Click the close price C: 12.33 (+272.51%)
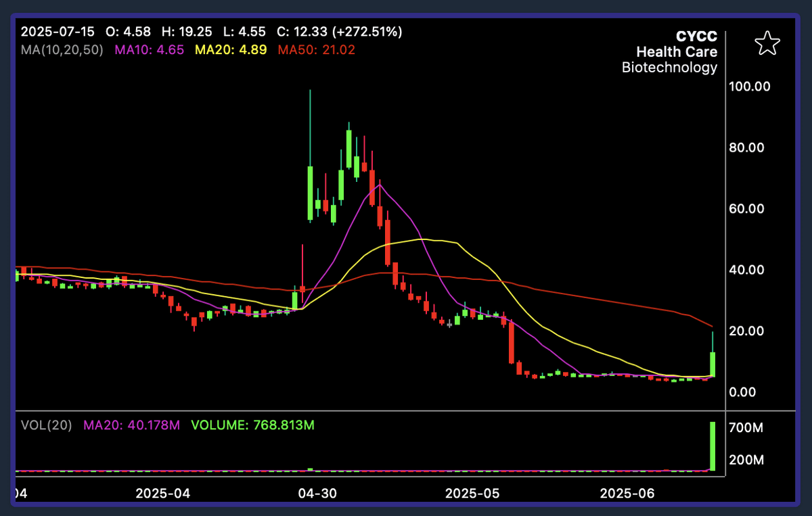Screen dimensions: 812x516 point(340,32)
